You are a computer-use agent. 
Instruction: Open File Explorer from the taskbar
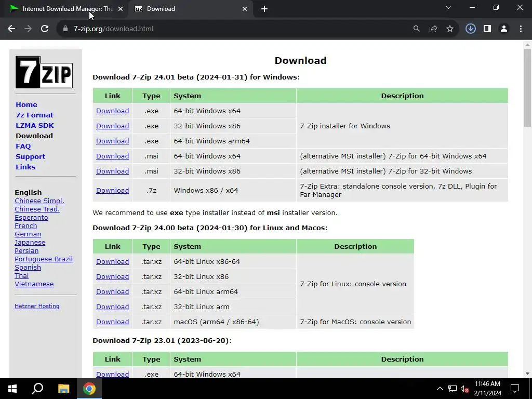[63, 389]
